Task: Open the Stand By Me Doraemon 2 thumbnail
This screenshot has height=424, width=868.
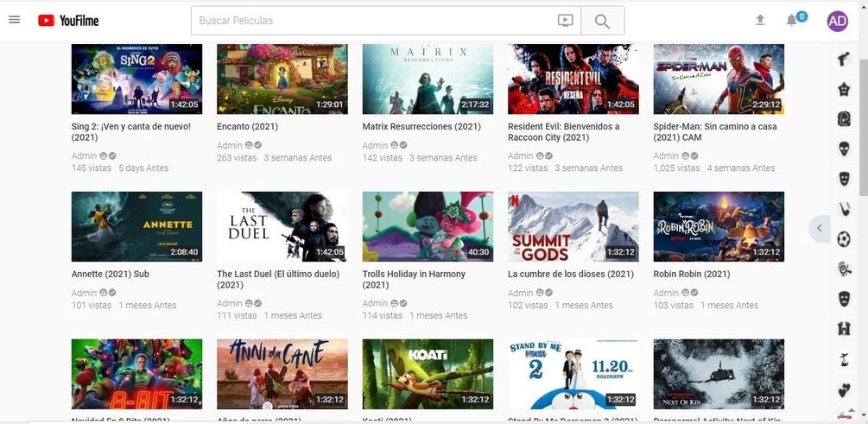Action: pyautogui.click(x=573, y=374)
